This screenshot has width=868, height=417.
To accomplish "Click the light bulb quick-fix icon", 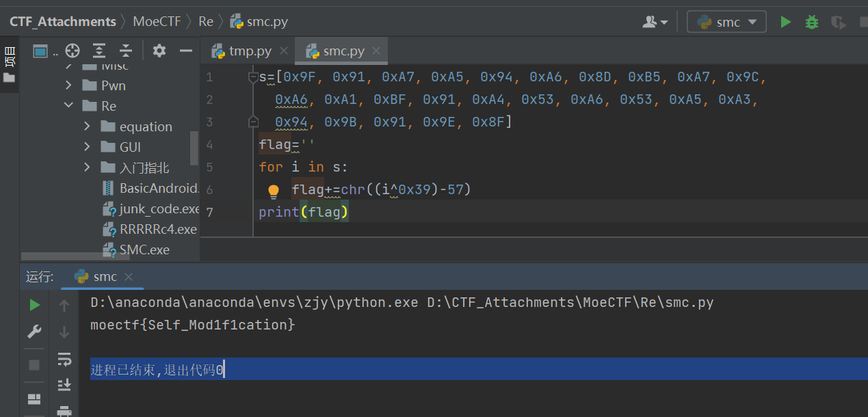I will (x=274, y=190).
